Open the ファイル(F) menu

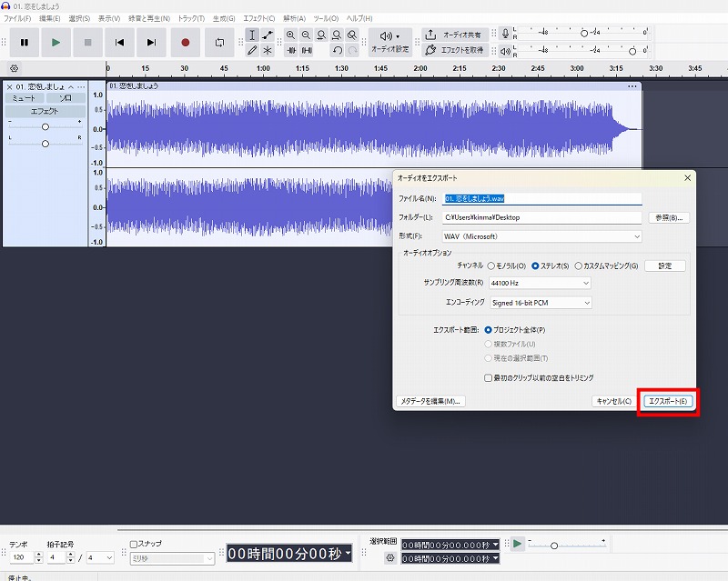[17, 18]
